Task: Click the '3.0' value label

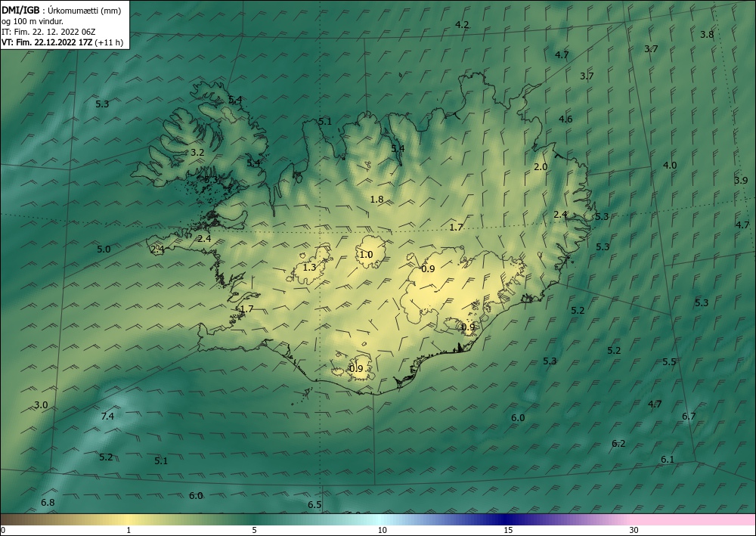Action: (x=41, y=405)
